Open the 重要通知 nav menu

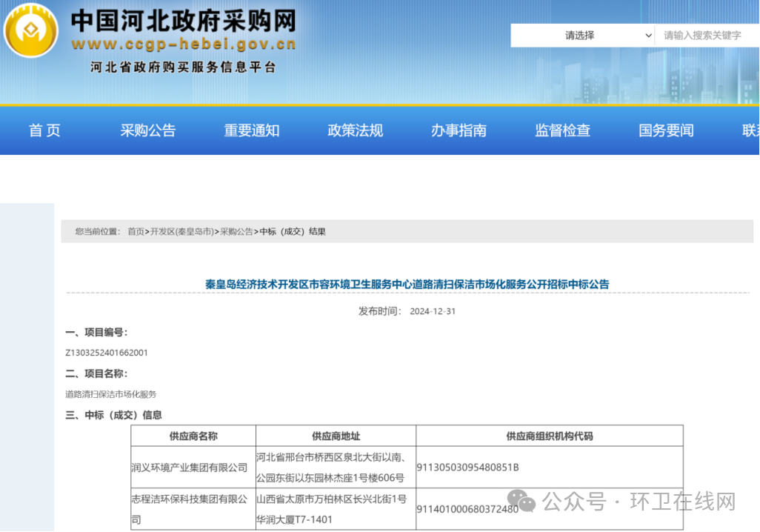tap(252, 130)
